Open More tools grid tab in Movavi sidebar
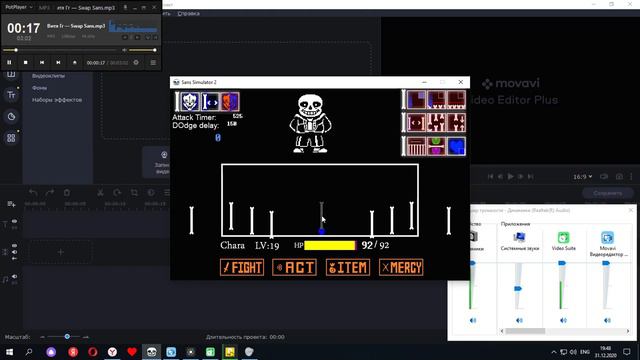This screenshot has height=360, width=640. coord(11,138)
